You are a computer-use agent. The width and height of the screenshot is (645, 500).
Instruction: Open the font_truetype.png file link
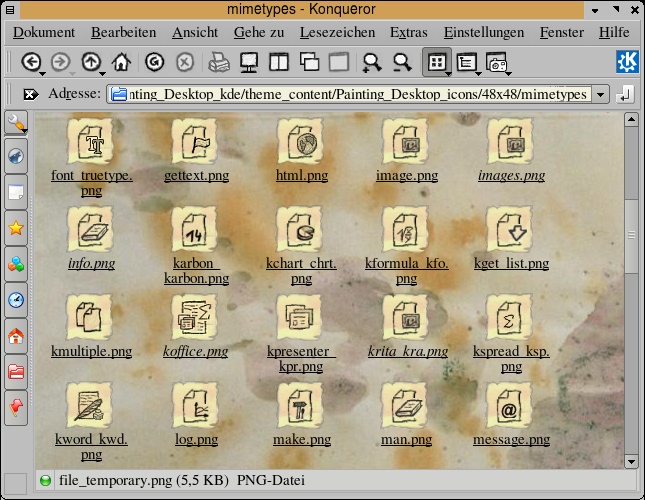91,183
